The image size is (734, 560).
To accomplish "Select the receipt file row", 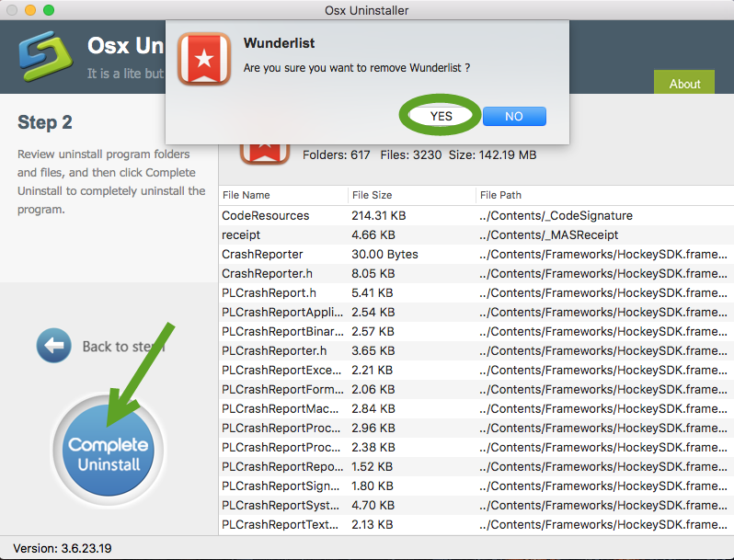I will (x=476, y=234).
